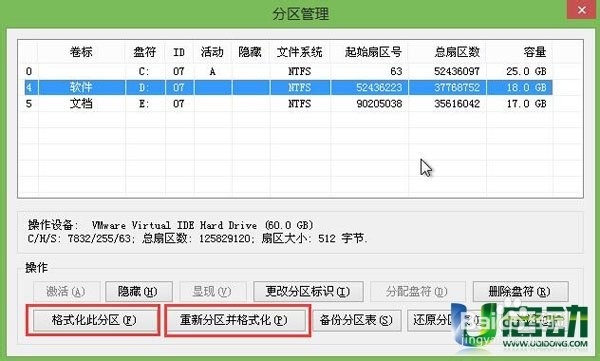Click the 备份分区表(S) button
Viewport: 600px width, 361px height.
357,320
